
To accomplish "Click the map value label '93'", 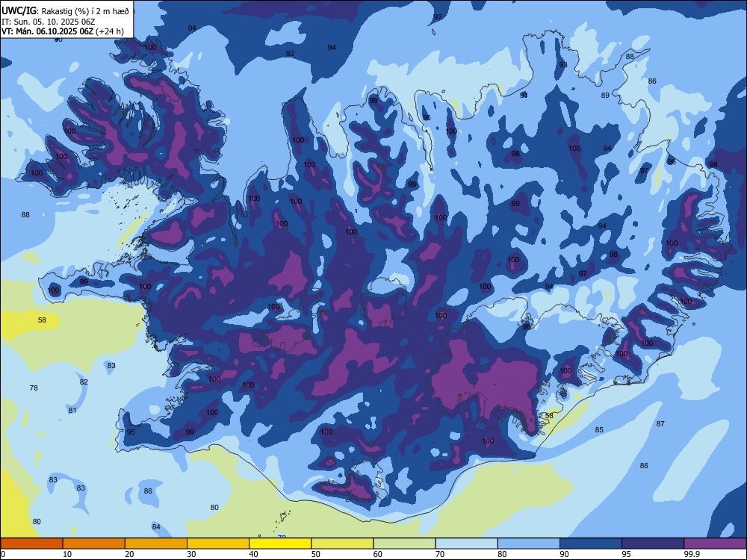I will click(x=563, y=64).
